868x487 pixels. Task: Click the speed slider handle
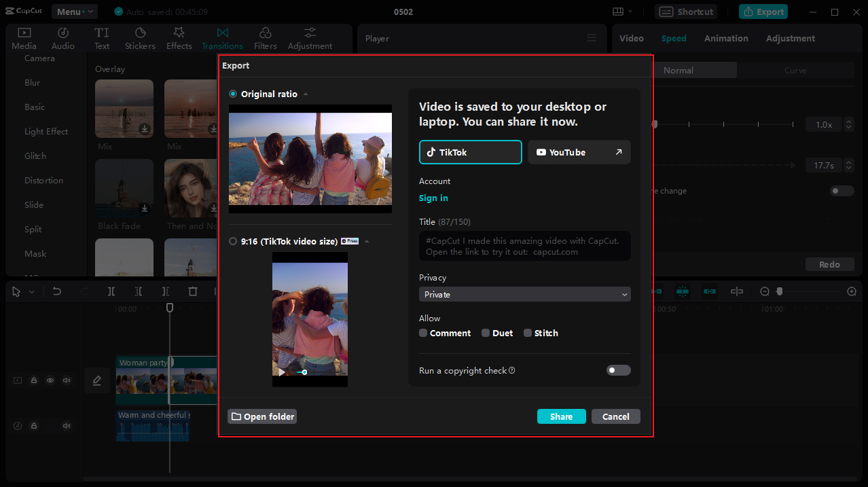coord(655,124)
